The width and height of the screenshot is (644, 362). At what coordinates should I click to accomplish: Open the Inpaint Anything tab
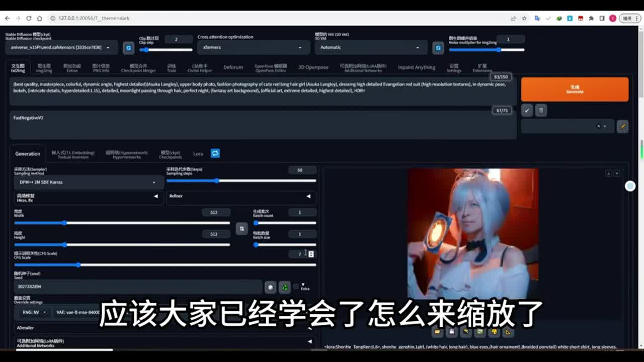point(416,67)
